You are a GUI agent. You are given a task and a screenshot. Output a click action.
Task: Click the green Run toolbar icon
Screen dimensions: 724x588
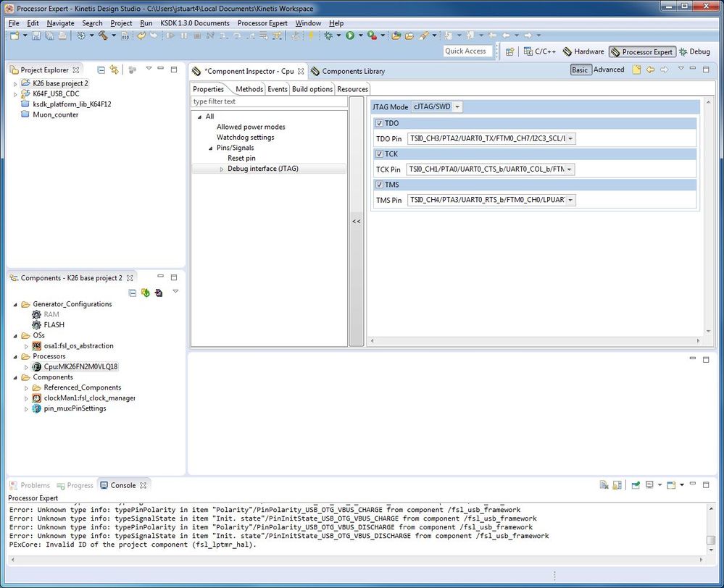(350, 35)
